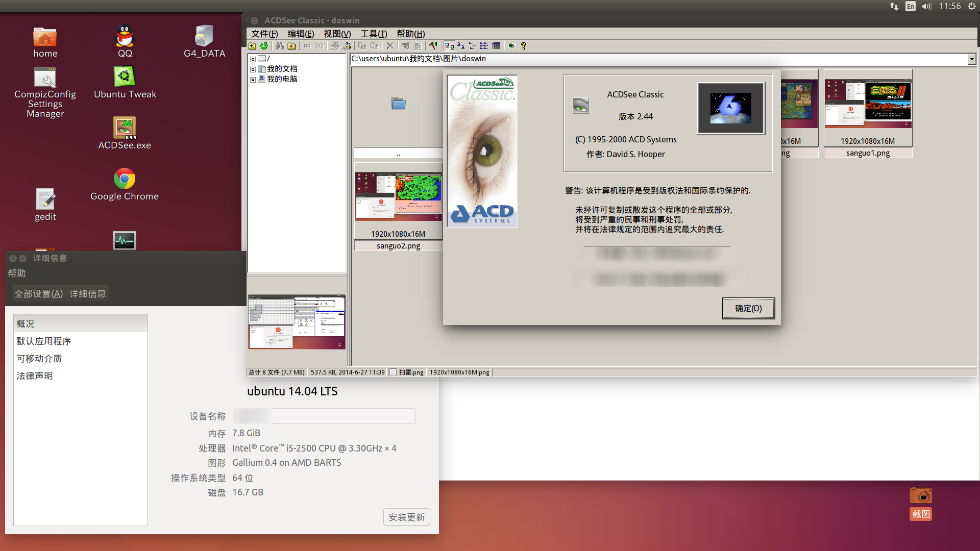The image size is (980, 551).
Task: Open the system gear menu
Action: (x=971, y=6)
